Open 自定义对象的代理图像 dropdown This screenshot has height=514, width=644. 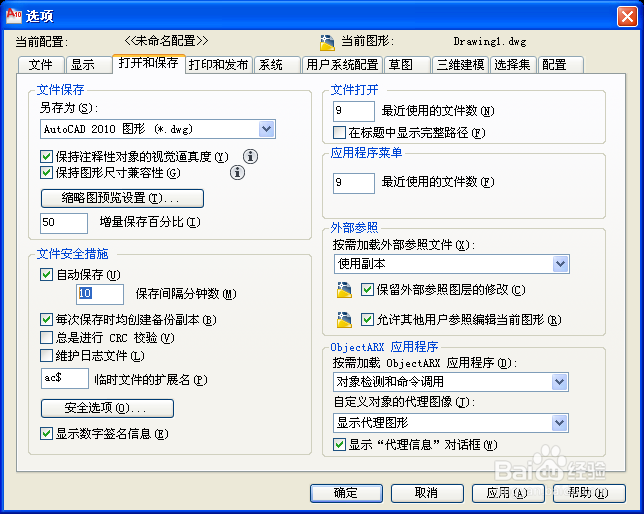[x=560, y=422]
